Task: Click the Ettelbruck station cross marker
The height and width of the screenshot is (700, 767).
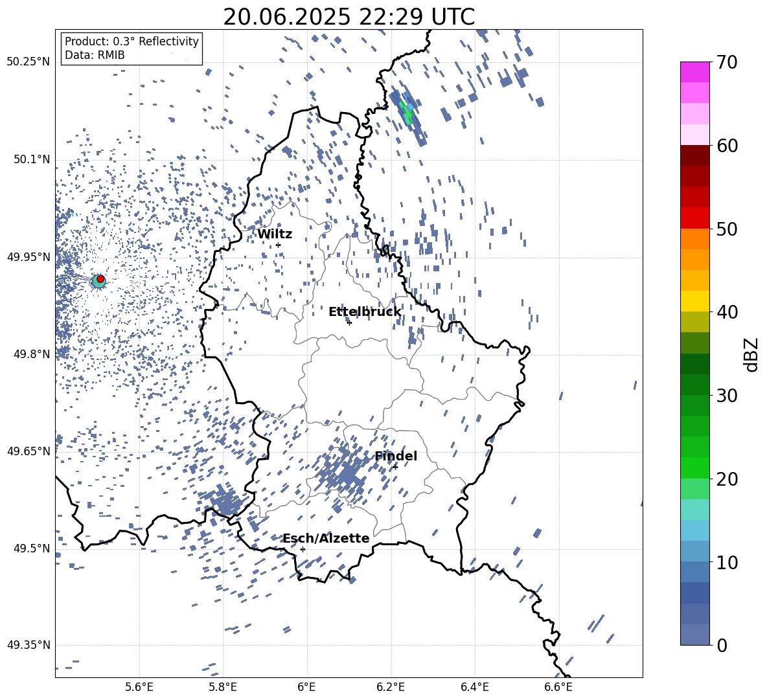Action: (349, 322)
